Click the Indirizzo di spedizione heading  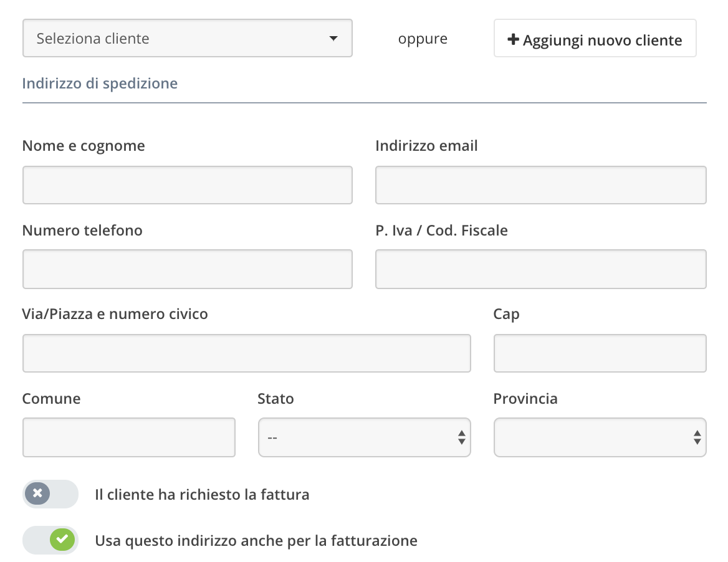(x=100, y=83)
